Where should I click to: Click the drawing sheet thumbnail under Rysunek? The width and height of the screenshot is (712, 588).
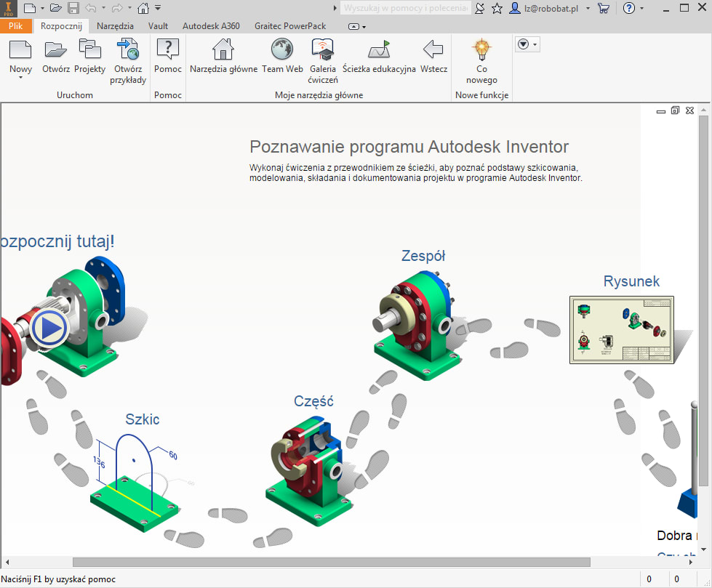622,330
